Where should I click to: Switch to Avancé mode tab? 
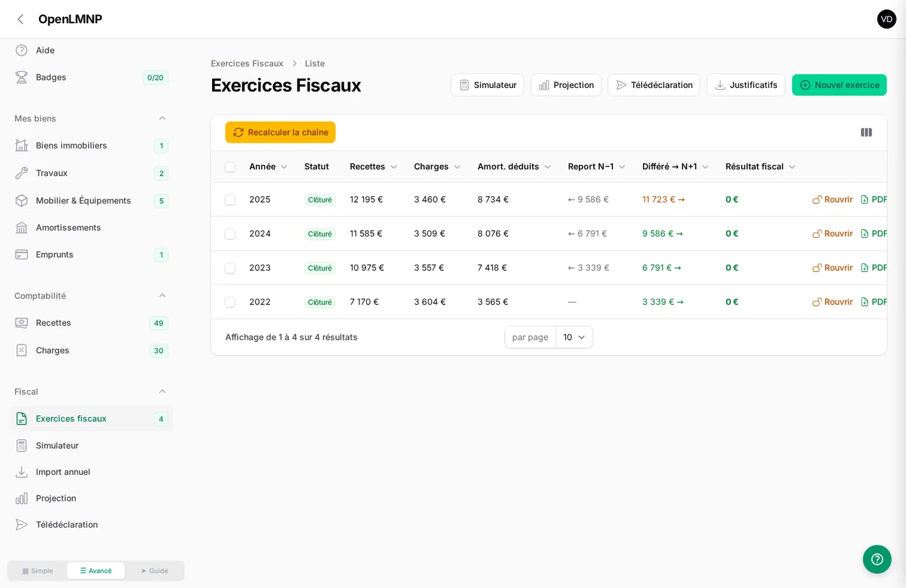[x=96, y=570]
